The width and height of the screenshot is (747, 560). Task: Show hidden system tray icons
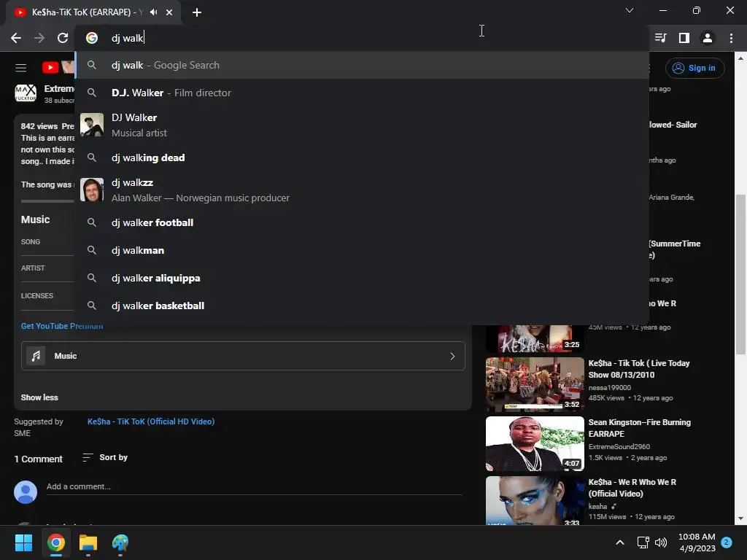pos(620,542)
